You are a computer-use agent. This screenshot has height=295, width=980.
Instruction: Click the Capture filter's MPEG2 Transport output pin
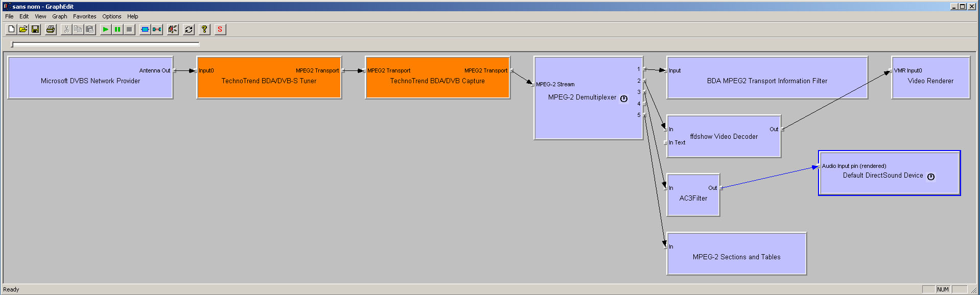pyautogui.click(x=486, y=71)
